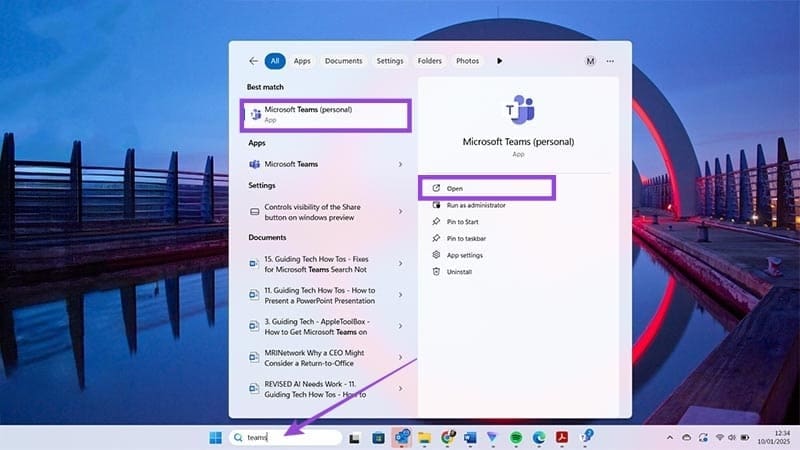Open MRINetwork Why a CEO Might document

tap(327, 358)
